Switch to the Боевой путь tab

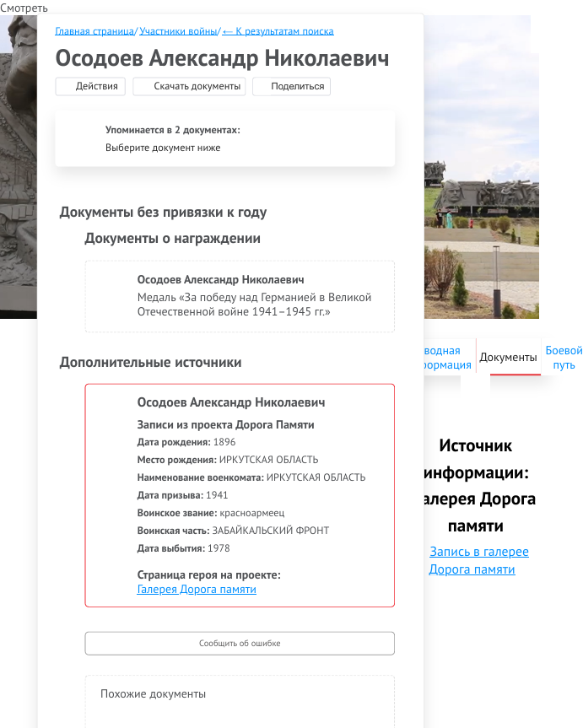(564, 358)
